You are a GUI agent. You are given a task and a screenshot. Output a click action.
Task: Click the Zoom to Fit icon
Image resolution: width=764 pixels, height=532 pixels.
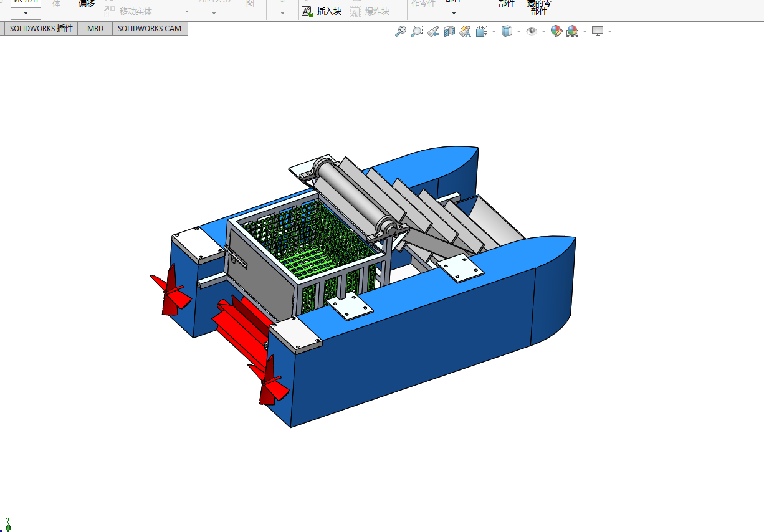(401, 31)
